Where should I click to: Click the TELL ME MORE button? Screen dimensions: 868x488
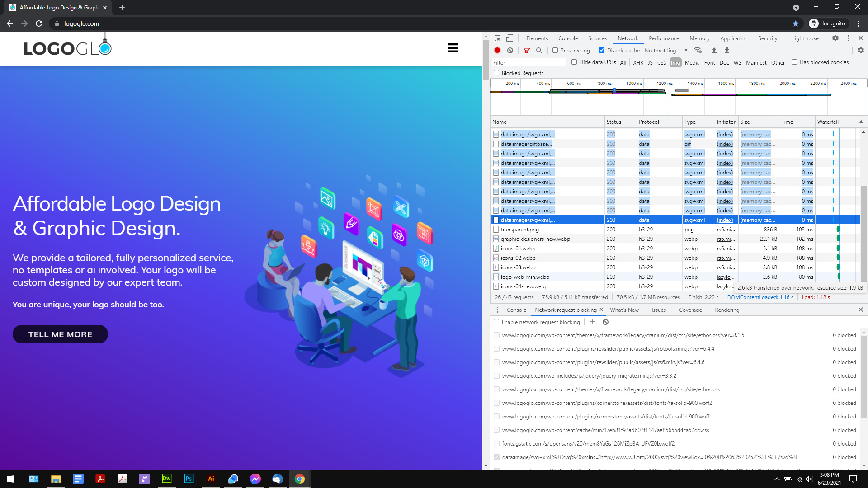coord(60,334)
